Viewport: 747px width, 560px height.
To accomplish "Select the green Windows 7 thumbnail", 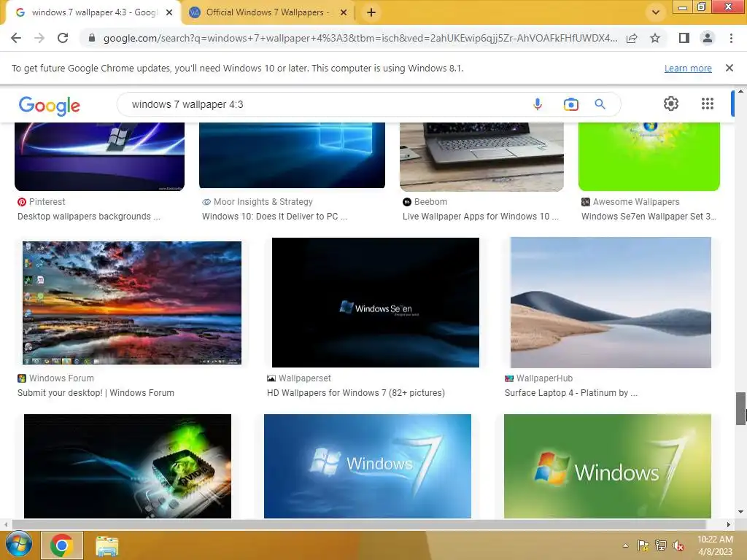I will [608, 466].
